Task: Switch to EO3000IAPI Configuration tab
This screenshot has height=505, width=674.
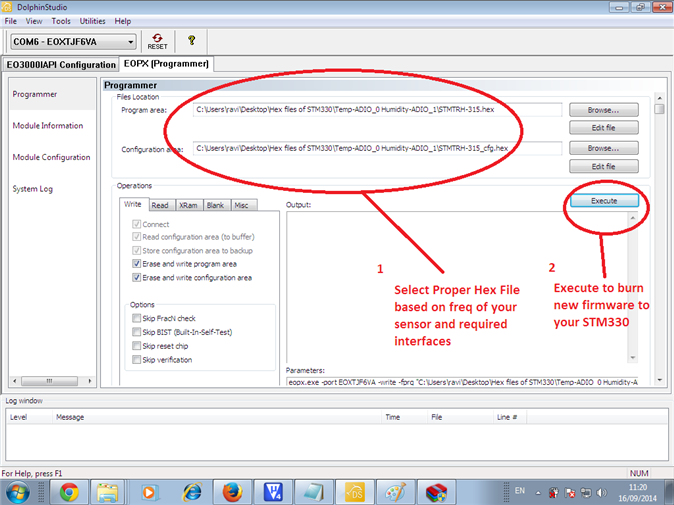Action: tap(61, 64)
